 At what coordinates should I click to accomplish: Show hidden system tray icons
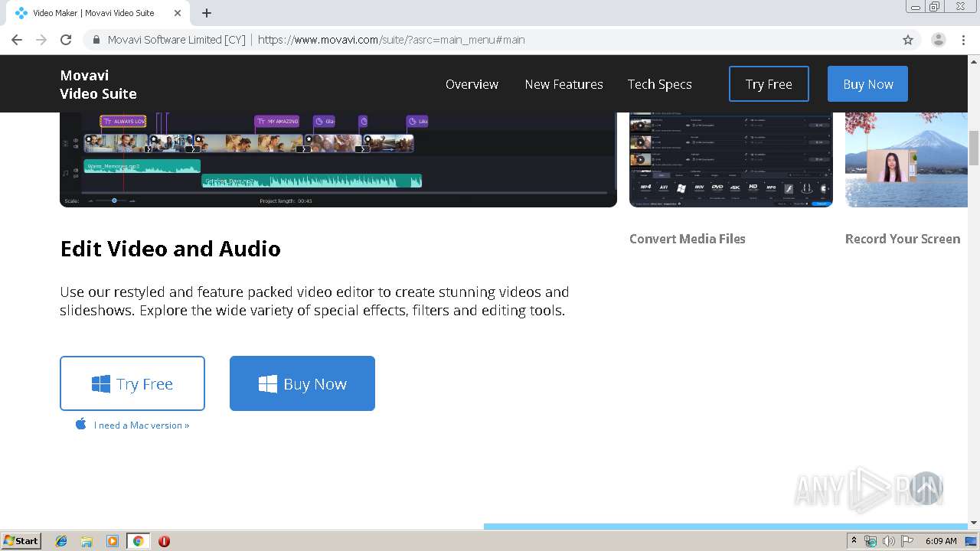(x=854, y=540)
